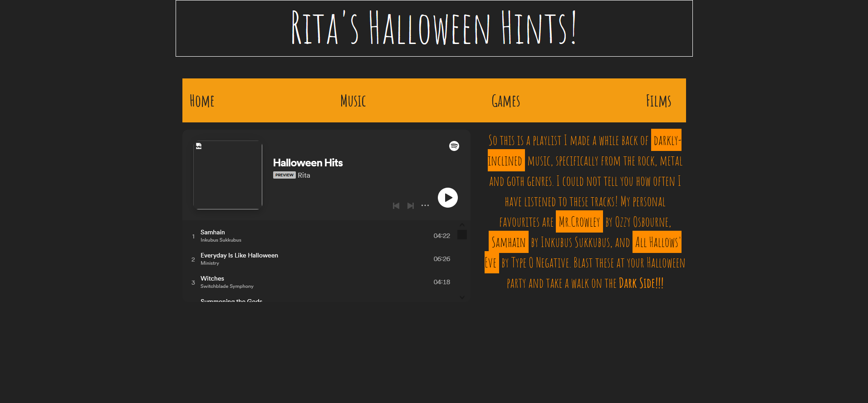Click the highlighted darkly- text
Screen dimensions: 868x403
[x=666, y=140]
